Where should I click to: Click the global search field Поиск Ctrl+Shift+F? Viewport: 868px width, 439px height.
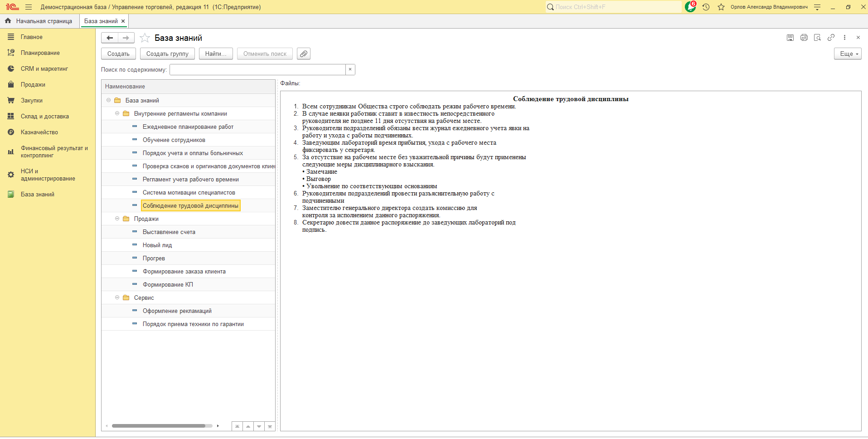click(613, 7)
